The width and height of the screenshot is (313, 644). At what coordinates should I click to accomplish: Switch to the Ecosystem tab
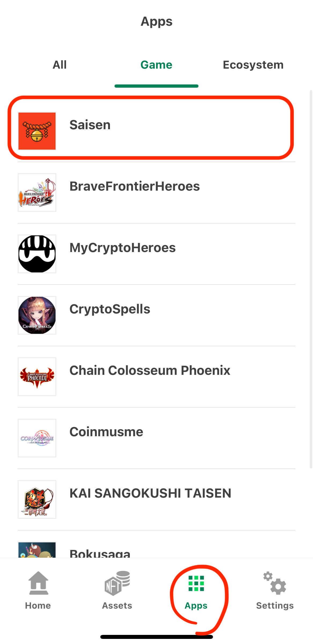[253, 65]
